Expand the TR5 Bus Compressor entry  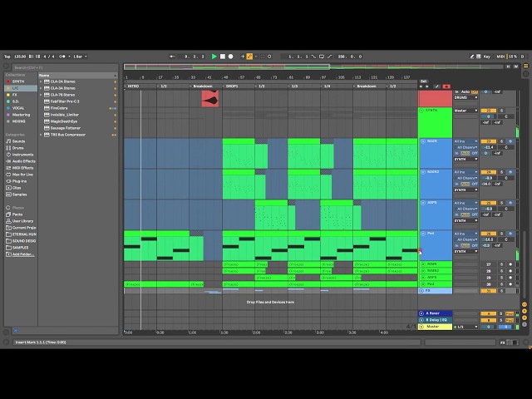[x=41, y=135]
